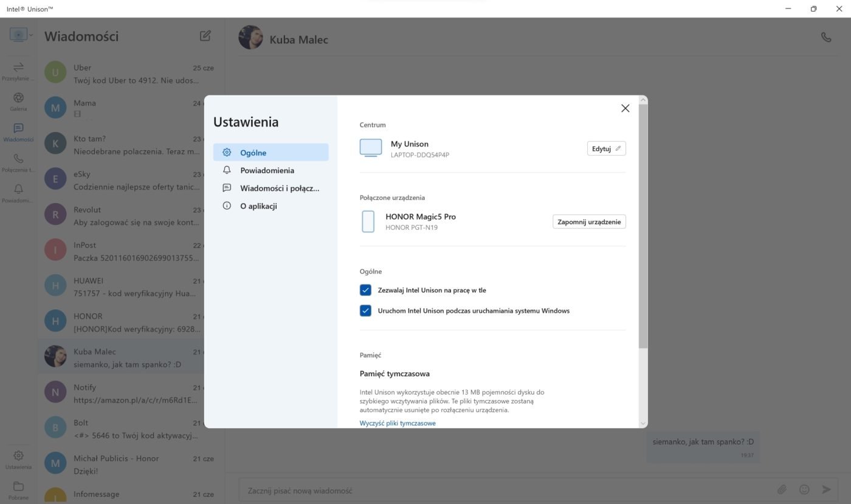851x504 pixels.
Task: Click the Bolt conversation avatar
Action: click(55, 427)
